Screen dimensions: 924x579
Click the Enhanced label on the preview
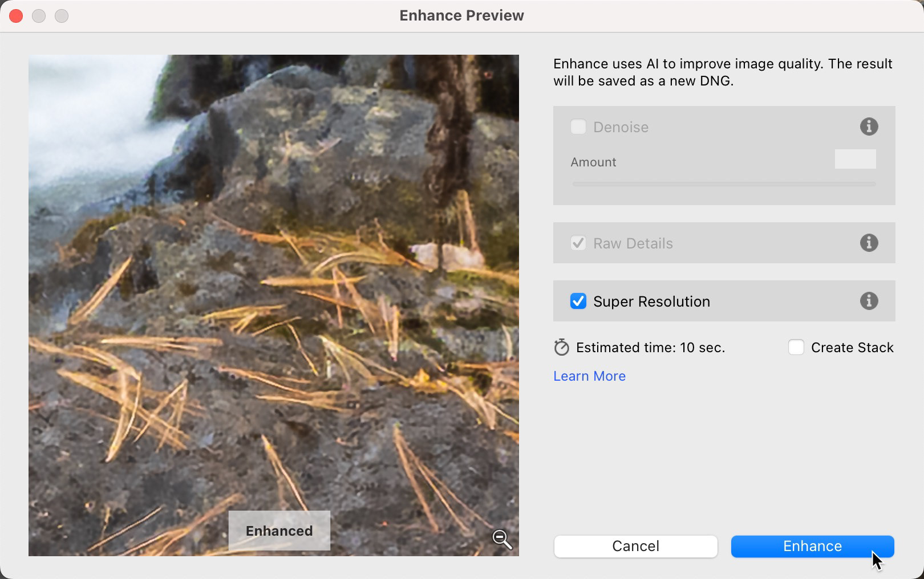tap(279, 531)
